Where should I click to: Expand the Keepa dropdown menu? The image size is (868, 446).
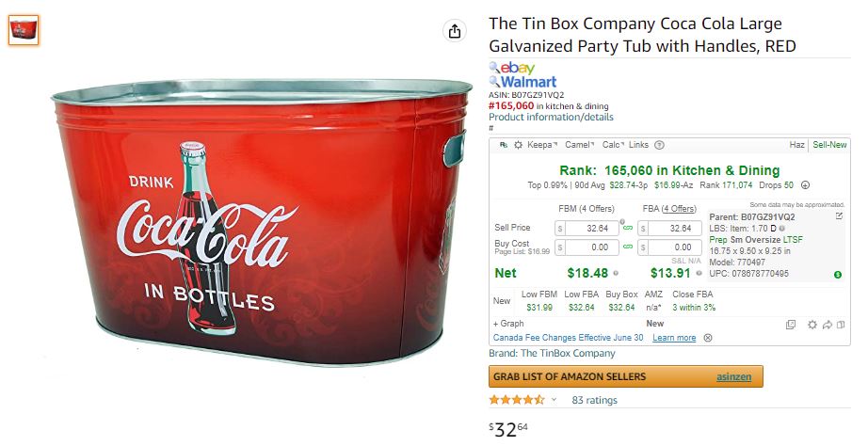(x=542, y=145)
